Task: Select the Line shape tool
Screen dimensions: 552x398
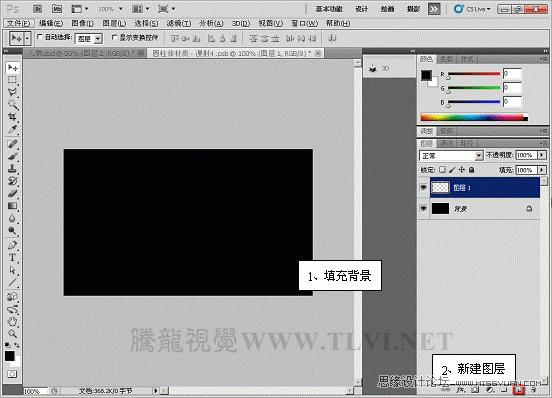Action: [13, 282]
